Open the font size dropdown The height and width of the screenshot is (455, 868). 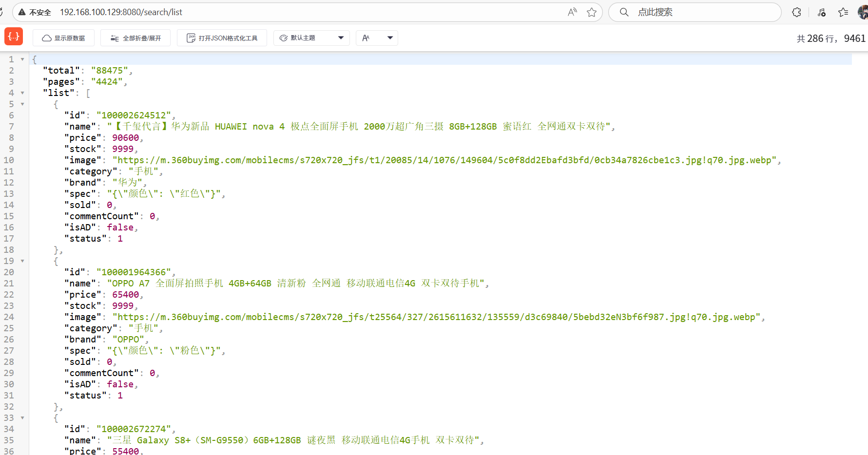[x=377, y=38]
